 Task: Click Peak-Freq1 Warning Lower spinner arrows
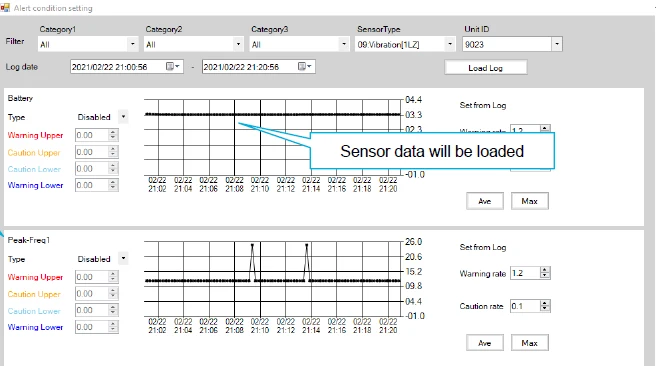pyautogui.click(x=113, y=327)
